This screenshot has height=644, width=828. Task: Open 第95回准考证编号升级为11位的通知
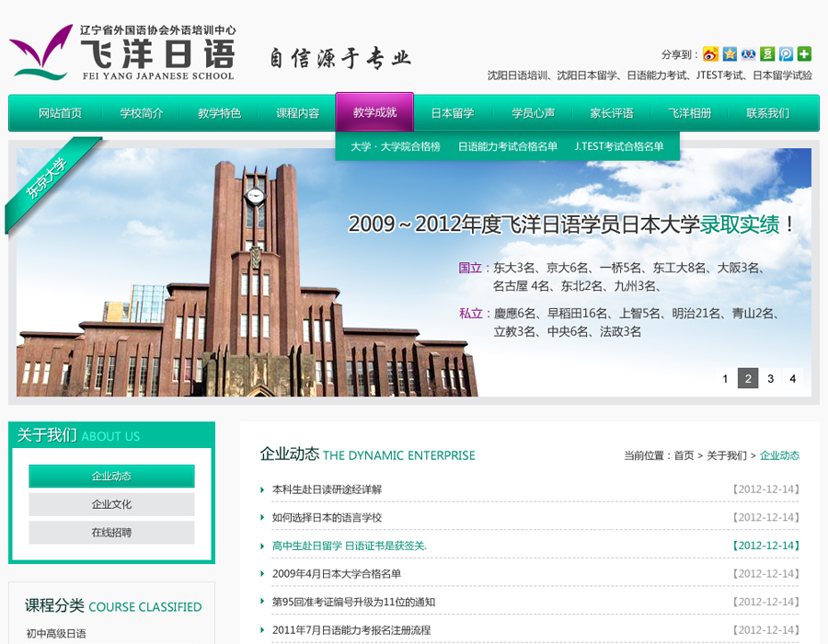(353, 602)
